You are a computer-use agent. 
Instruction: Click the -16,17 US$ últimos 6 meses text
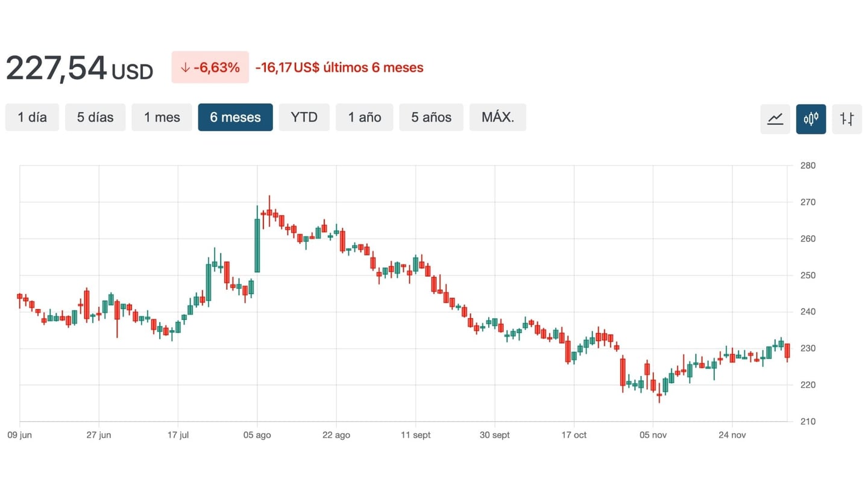coord(339,67)
